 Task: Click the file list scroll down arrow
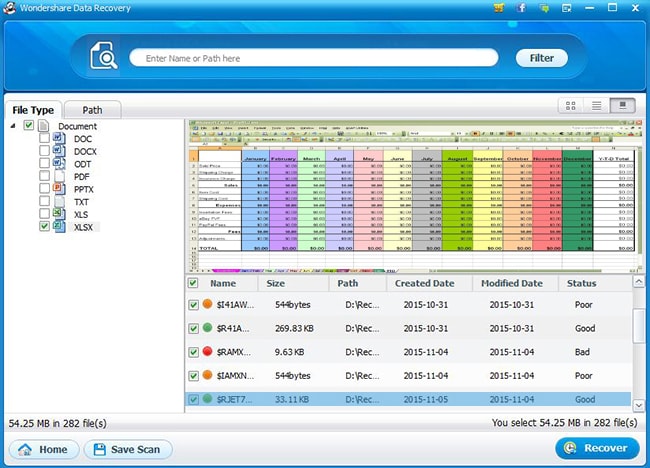coord(639,405)
